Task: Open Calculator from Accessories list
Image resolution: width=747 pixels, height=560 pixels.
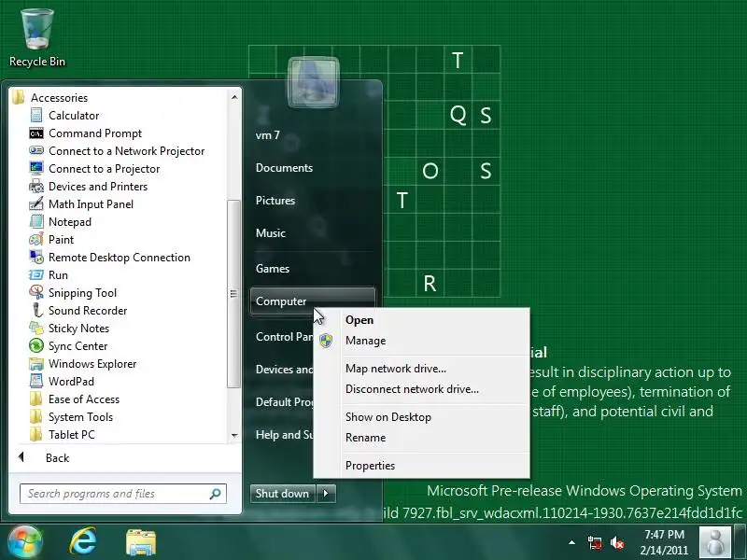Action: coord(74,115)
